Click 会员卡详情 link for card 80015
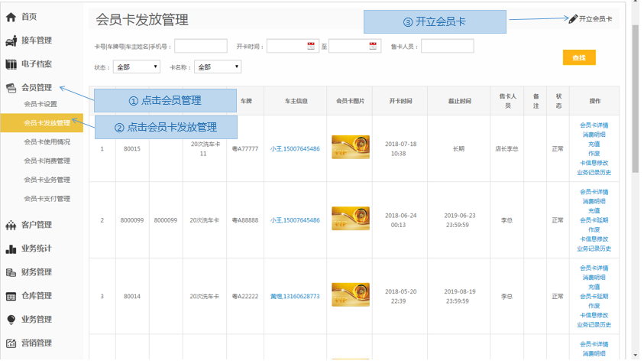The height and width of the screenshot is (364, 644). click(594, 125)
